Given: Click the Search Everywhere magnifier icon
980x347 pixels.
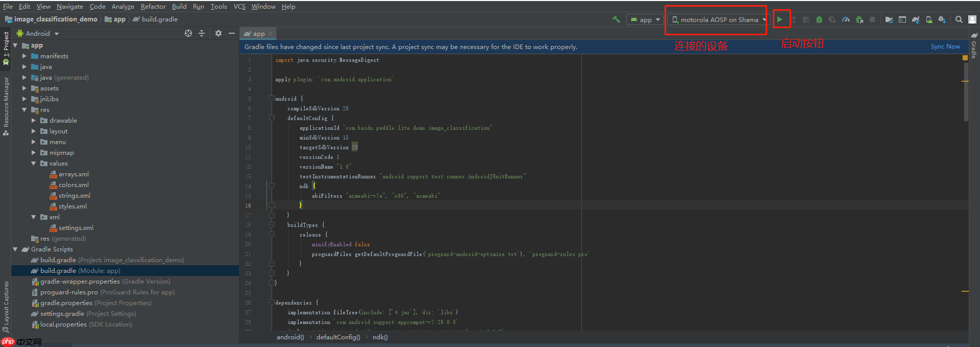Looking at the screenshot, I should [959, 19].
